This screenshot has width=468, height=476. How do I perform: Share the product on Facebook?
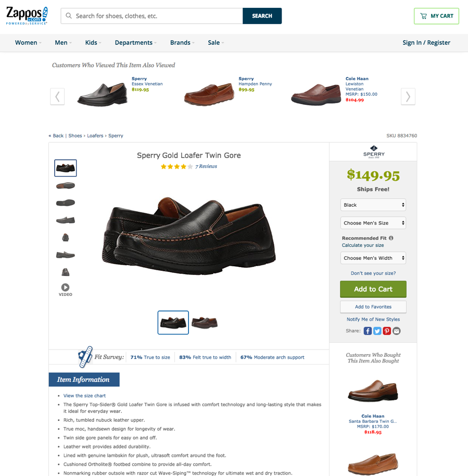(x=368, y=331)
